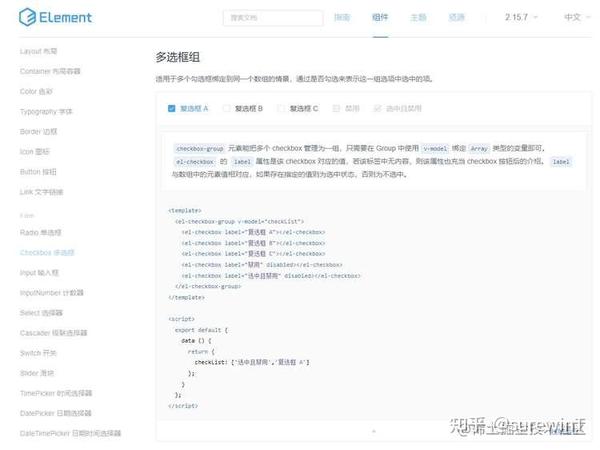Select Checkbox 多选框 in the sidebar
This screenshot has width=600, height=450.
point(47,253)
